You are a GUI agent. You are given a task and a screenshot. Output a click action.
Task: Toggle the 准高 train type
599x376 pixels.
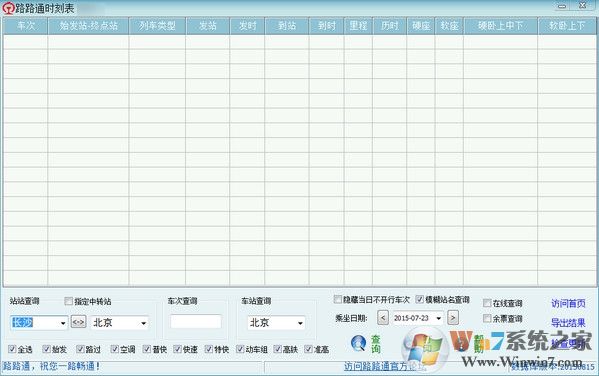[x=308, y=349]
